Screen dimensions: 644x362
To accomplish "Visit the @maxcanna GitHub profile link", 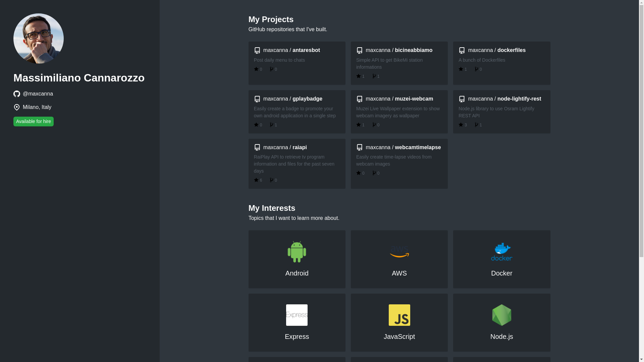I will point(38,94).
